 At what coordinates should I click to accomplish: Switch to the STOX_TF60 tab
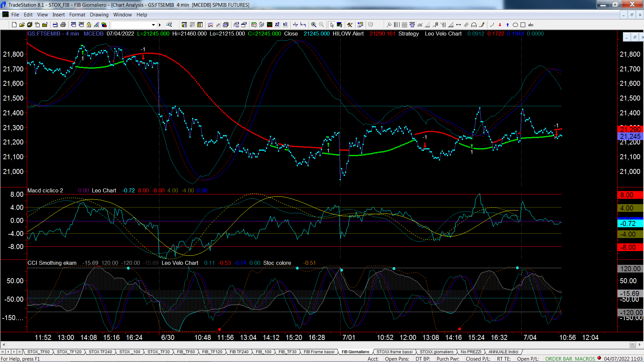[38, 352]
